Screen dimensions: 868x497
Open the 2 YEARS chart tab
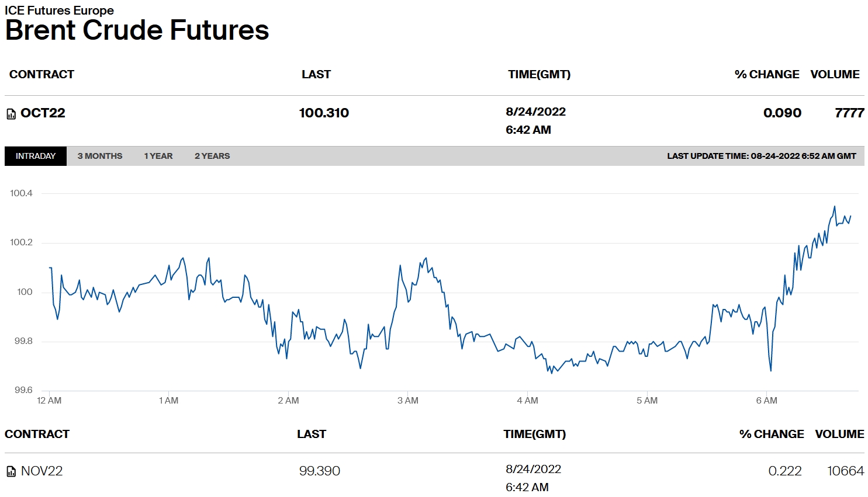[x=212, y=156]
